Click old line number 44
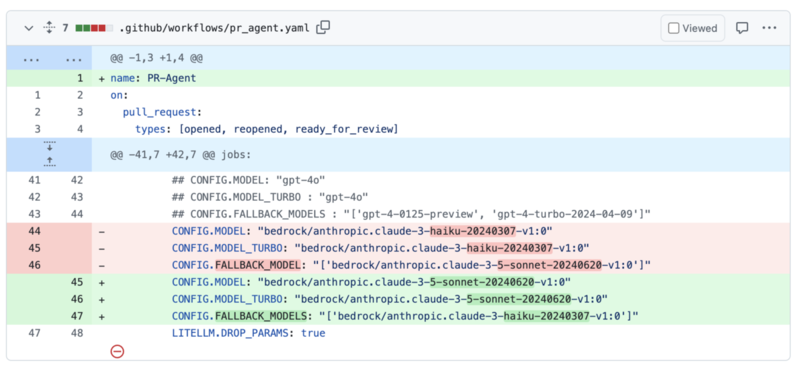 [x=34, y=231]
